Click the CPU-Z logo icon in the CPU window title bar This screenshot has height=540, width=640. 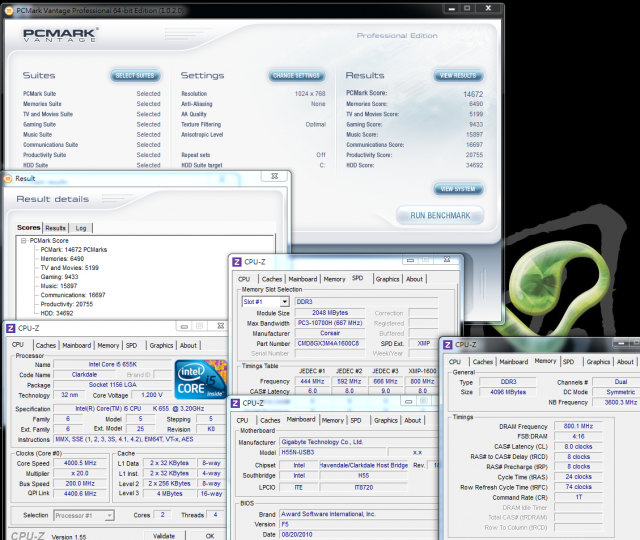coord(11,328)
